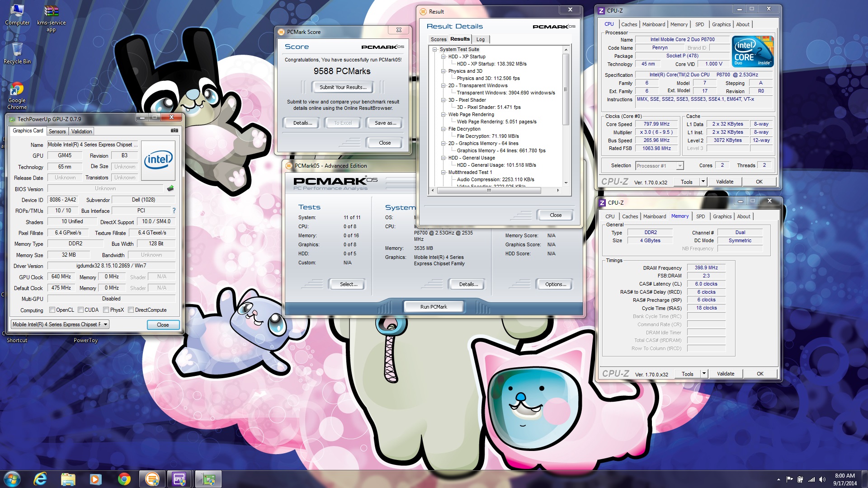Click the Intel logo in GPU-Z
This screenshot has width=868, height=488.
click(158, 160)
